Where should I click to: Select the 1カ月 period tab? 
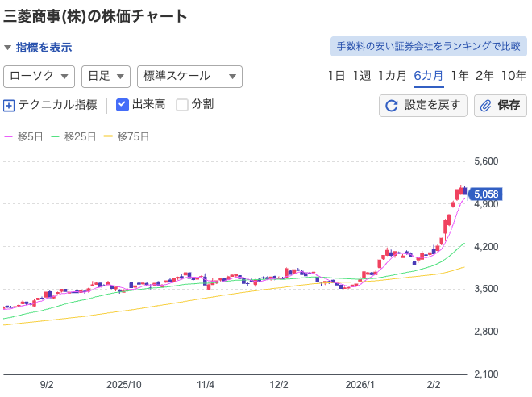391,76
